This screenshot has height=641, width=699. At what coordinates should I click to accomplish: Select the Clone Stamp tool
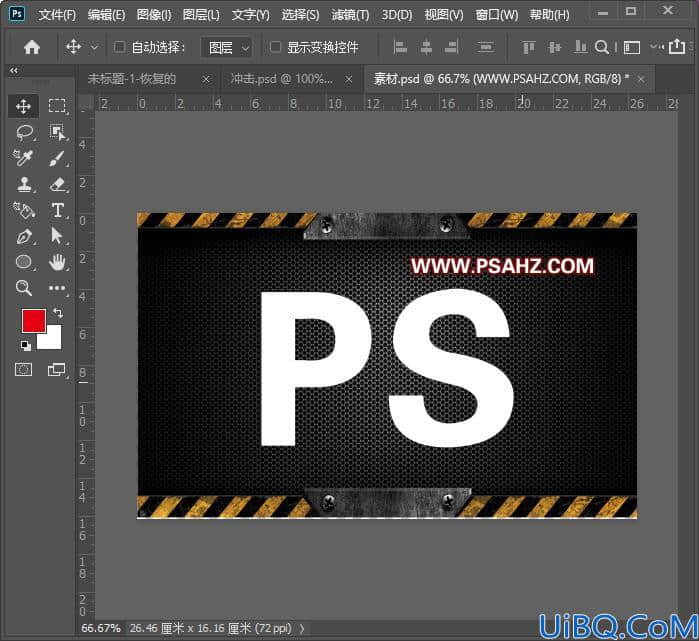[x=24, y=184]
